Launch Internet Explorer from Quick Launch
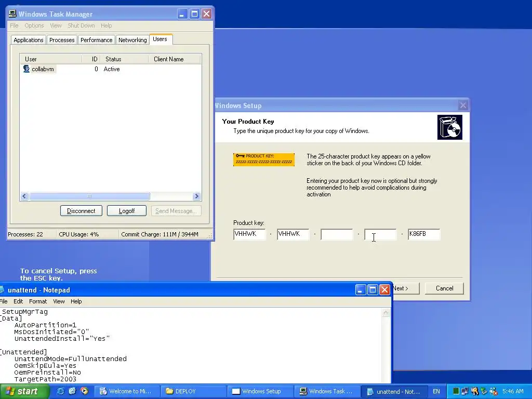Screen dimensions: 532x399 coord(60,391)
